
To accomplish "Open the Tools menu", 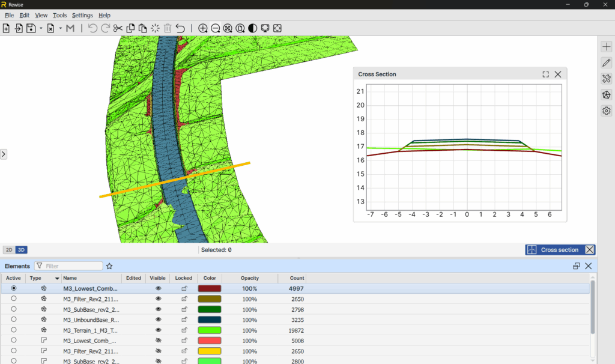I will coord(59,15).
